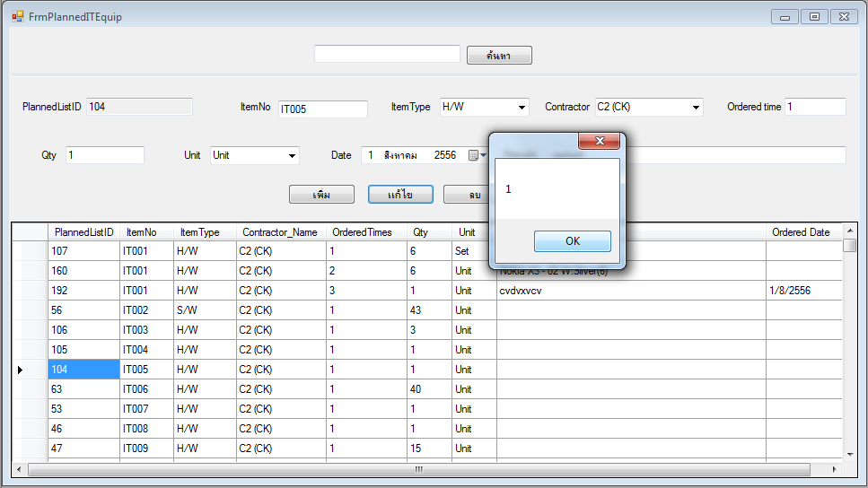
Task: Click the Contractor_Name column header
Action: click(280, 232)
